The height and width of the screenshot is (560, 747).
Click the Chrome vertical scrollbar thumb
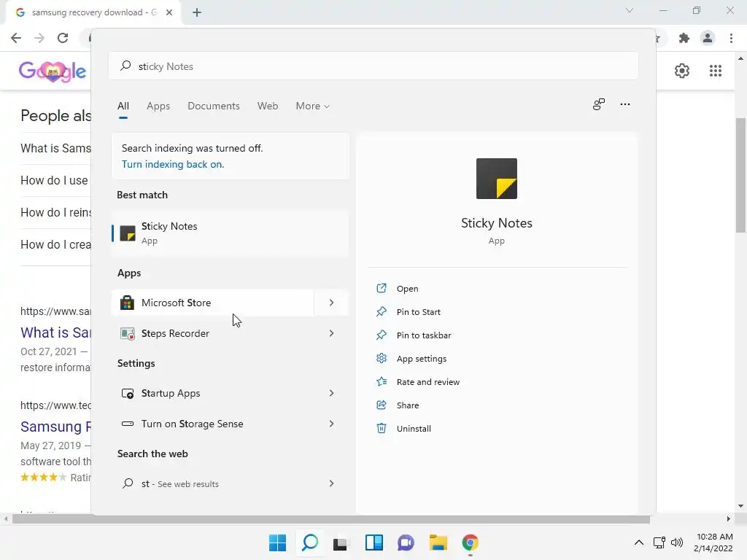pos(740,175)
